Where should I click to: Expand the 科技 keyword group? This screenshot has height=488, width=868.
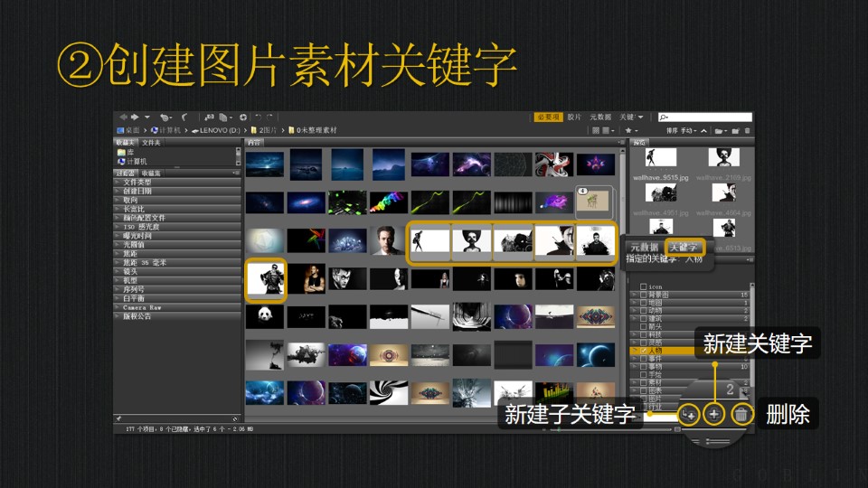(x=634, y=333)
